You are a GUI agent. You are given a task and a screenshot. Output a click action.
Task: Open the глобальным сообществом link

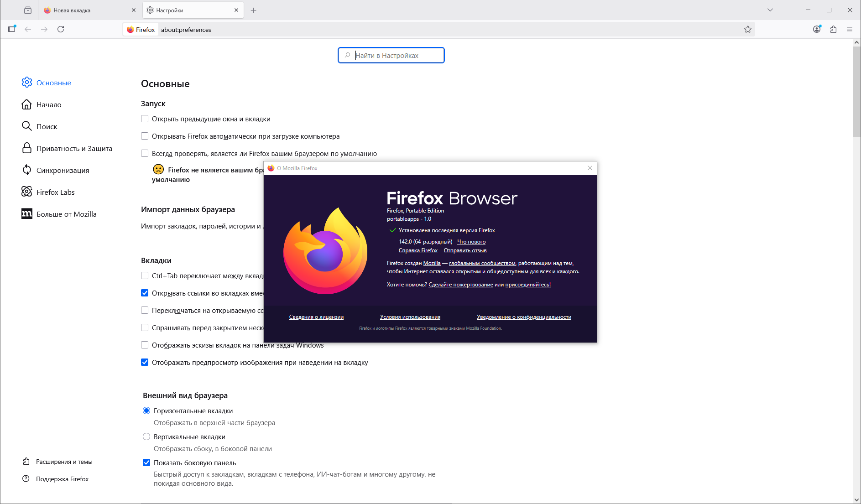tap(482, 263)
